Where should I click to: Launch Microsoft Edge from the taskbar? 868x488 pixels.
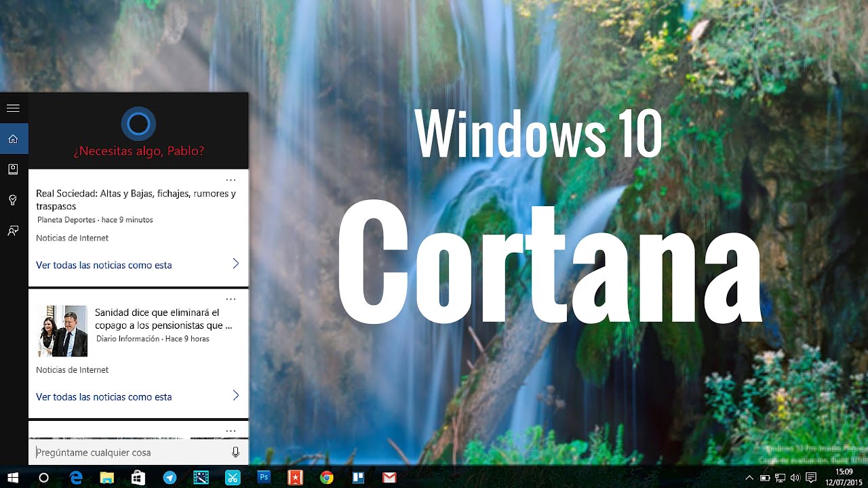(x=76, y=477)
